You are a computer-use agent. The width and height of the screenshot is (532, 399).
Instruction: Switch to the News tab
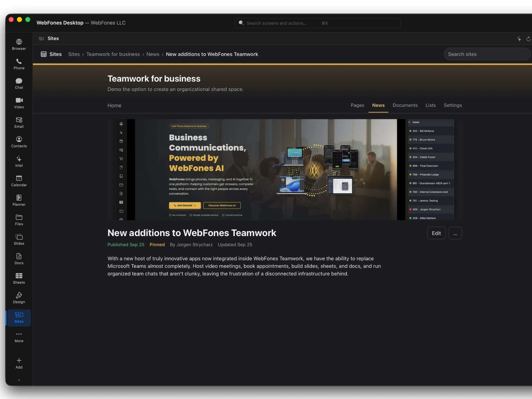click(x=378, y=105)
